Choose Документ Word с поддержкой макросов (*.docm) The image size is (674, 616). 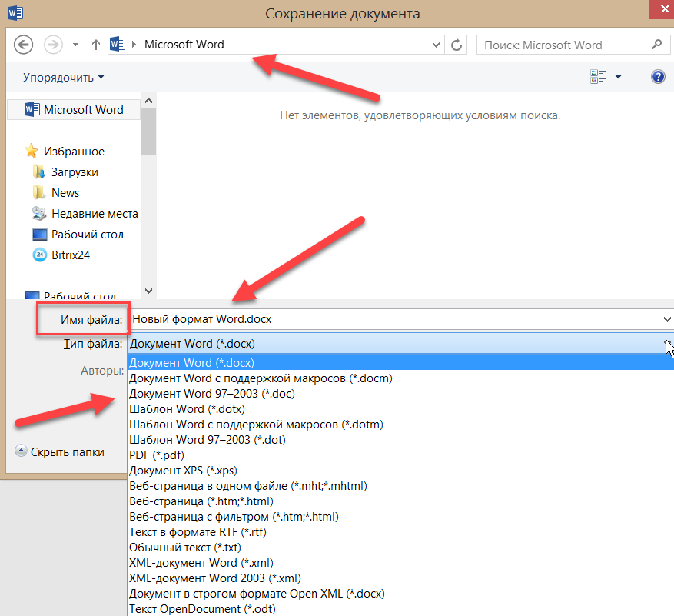tap(261, 378)
